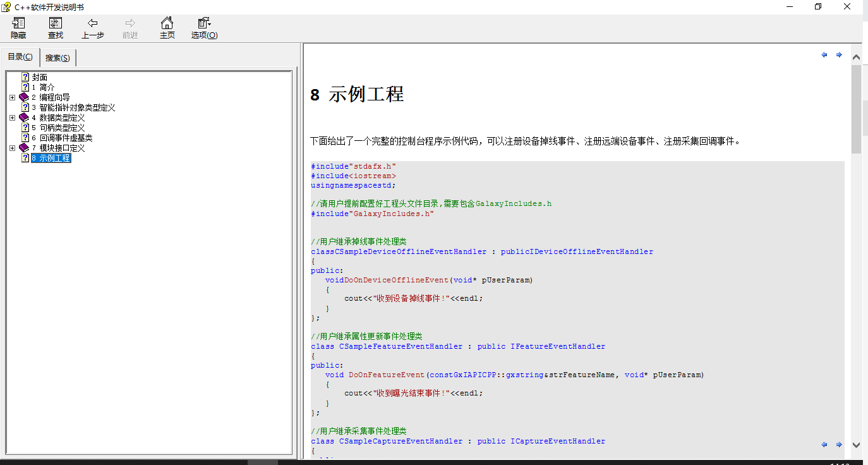The image size is (868, 465).
Task: Click the CSampleCaptureEventHandler class line
Action: (x=458, y=441)
